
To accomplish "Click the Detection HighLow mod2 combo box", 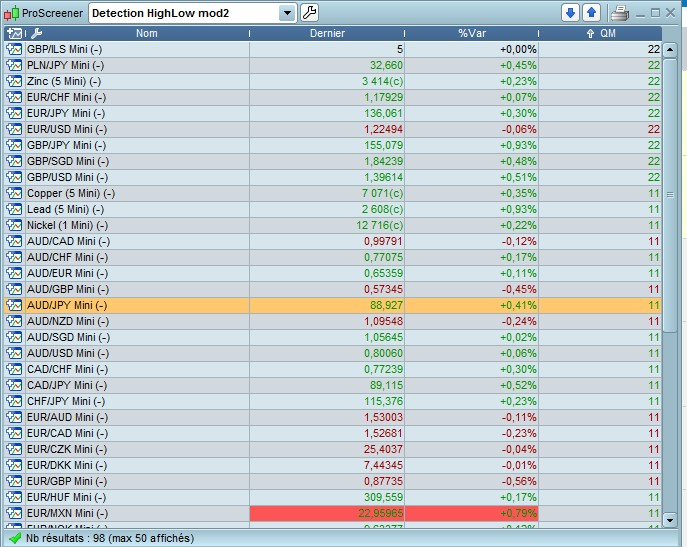I will 184,13.
